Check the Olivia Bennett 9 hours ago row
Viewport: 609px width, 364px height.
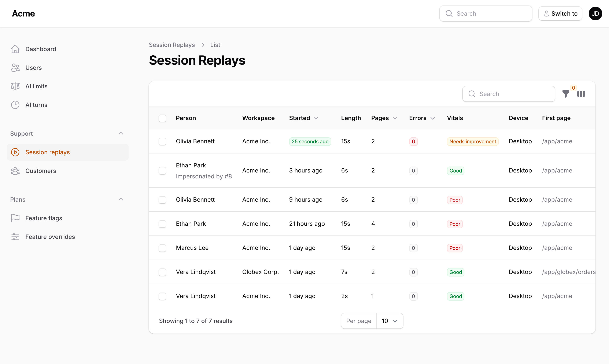pyautogui.click(x=162, y=200)
